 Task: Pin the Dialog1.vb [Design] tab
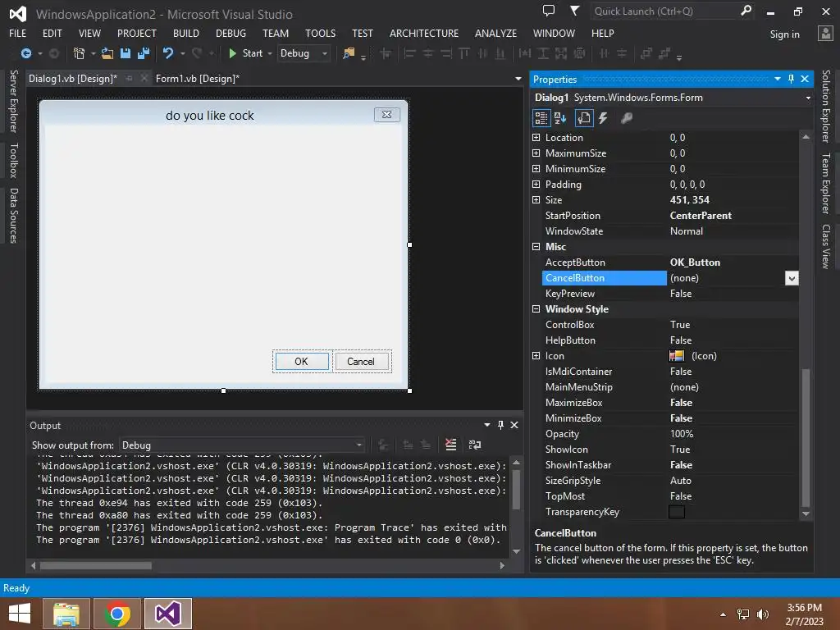pos(129,78)
